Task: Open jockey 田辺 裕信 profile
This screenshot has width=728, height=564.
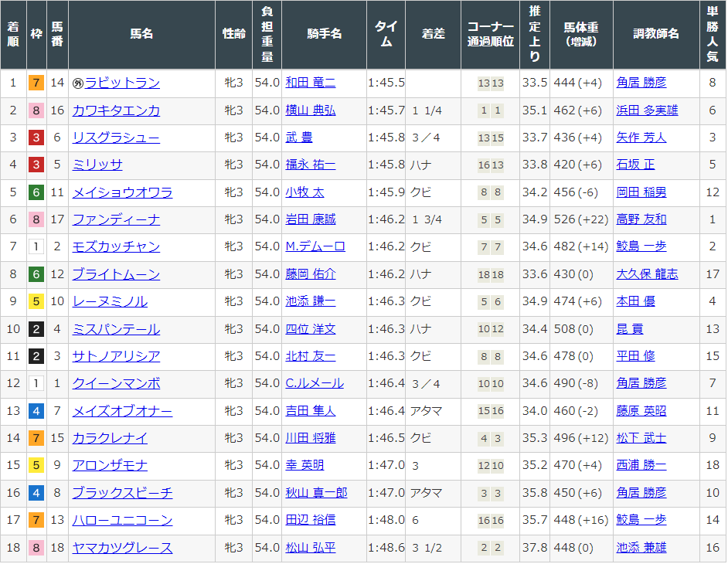Action: (310, 520)
